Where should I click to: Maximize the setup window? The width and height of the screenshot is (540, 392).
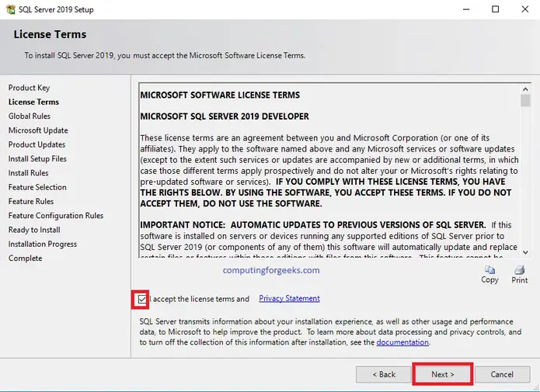coord(496,9)
